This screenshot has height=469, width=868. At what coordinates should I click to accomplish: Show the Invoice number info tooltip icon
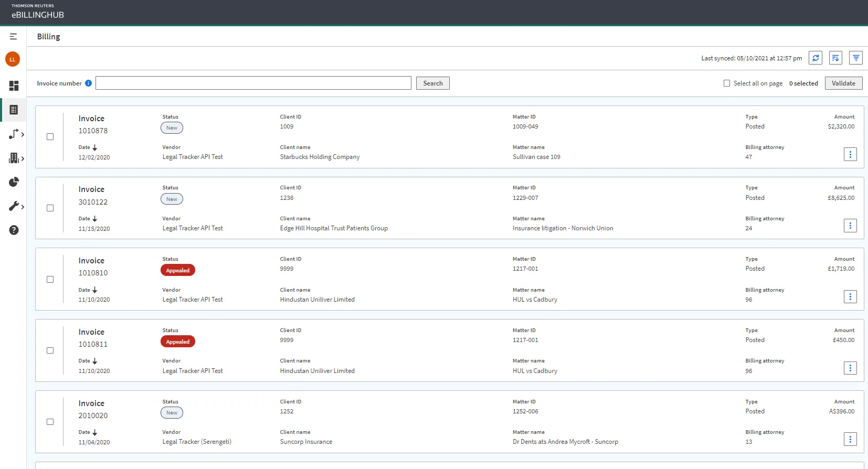pos(88,83)
